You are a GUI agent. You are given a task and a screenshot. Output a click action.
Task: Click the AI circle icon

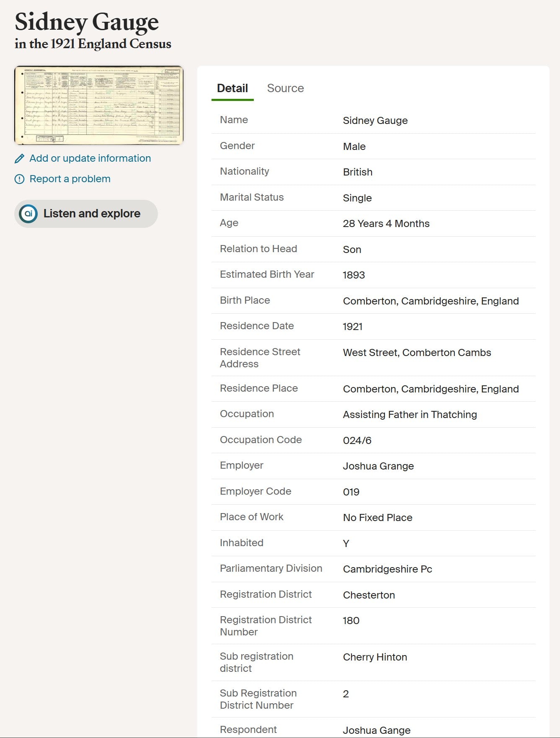click(28, 214)
